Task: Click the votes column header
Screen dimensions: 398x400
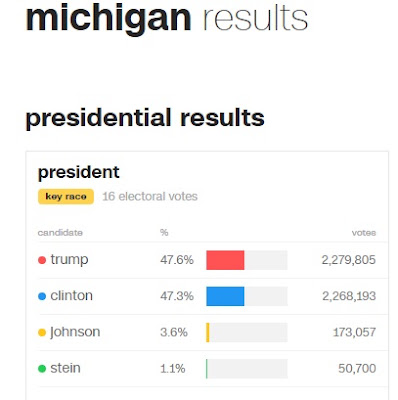Action: (364, 233)
